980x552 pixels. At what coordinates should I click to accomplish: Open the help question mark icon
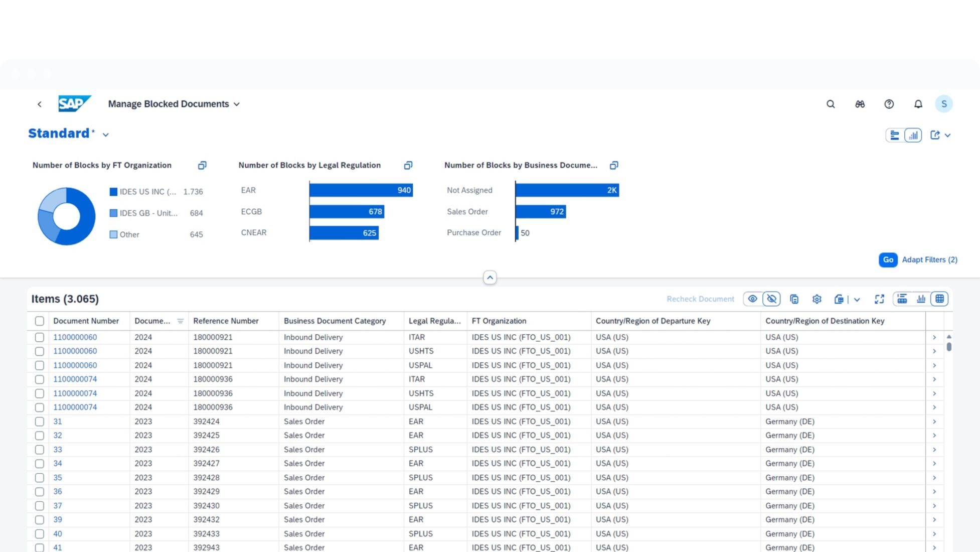click(889, 104)
